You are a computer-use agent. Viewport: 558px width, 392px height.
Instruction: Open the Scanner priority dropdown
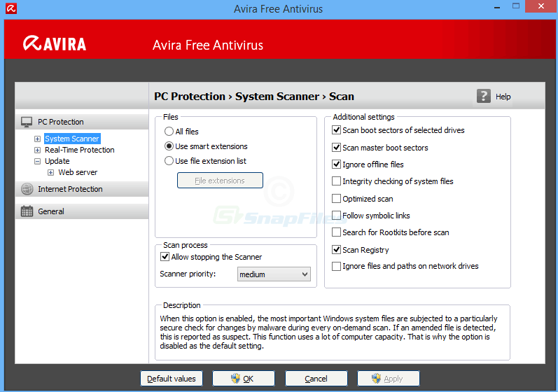pos(274,274)
